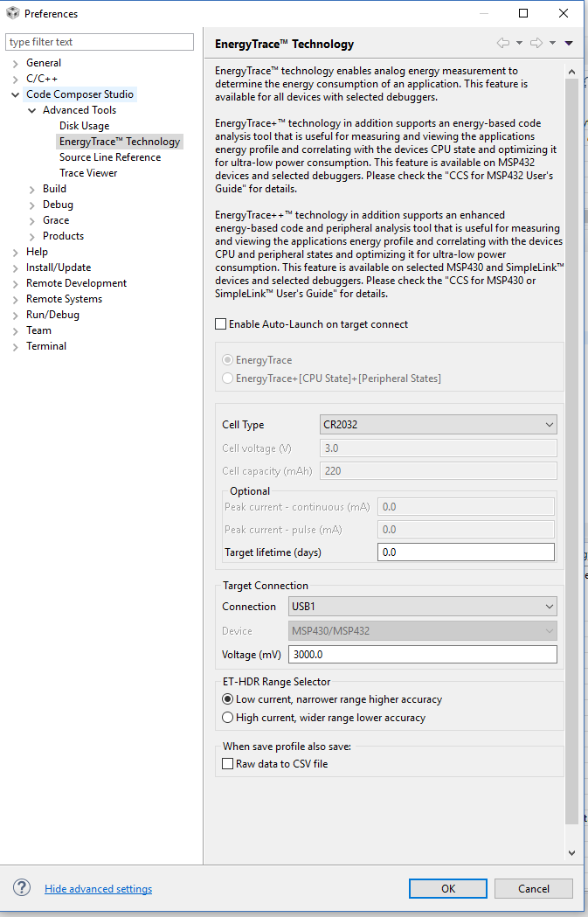Expand the Debug tree node
Screen dimensions: 588x917
(x=31, y=205)
